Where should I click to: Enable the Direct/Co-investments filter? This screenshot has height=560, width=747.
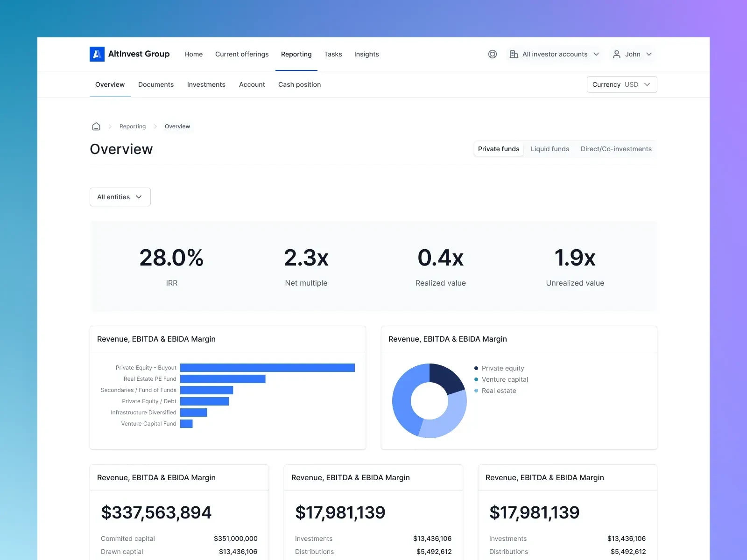616,148
